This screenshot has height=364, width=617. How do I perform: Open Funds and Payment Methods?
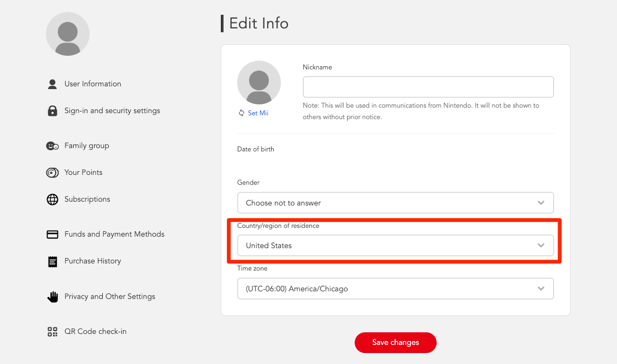click(x=115, y=234)
